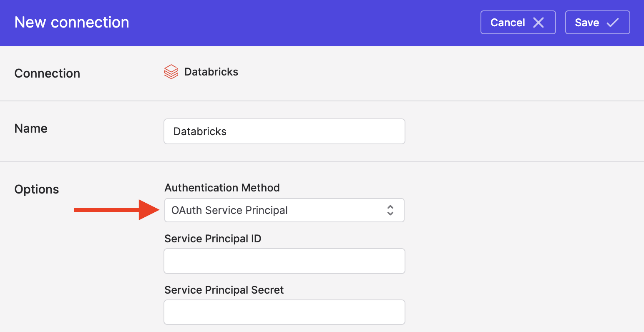Click the Name section label
644x332 pixels.
tap(31, 128)
